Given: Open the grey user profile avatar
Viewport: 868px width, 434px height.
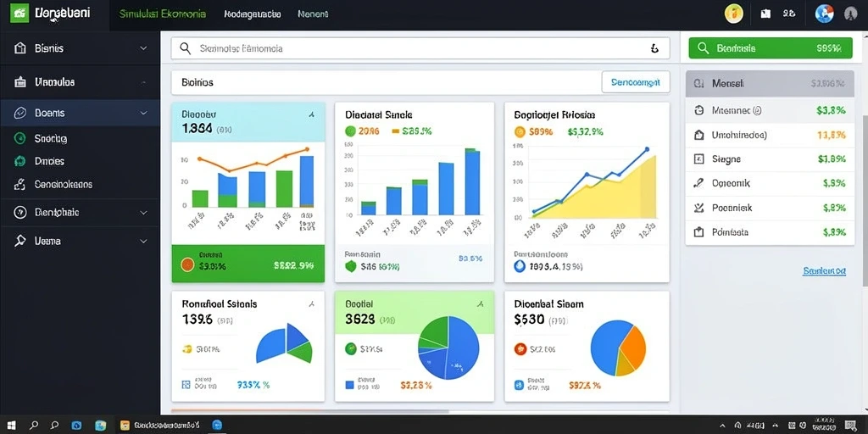Looking at the screenshot, I should coord(850,14).
